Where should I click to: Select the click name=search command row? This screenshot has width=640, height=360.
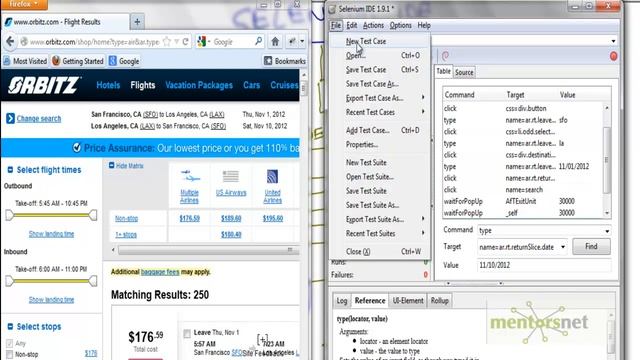(x=524, y=190)
